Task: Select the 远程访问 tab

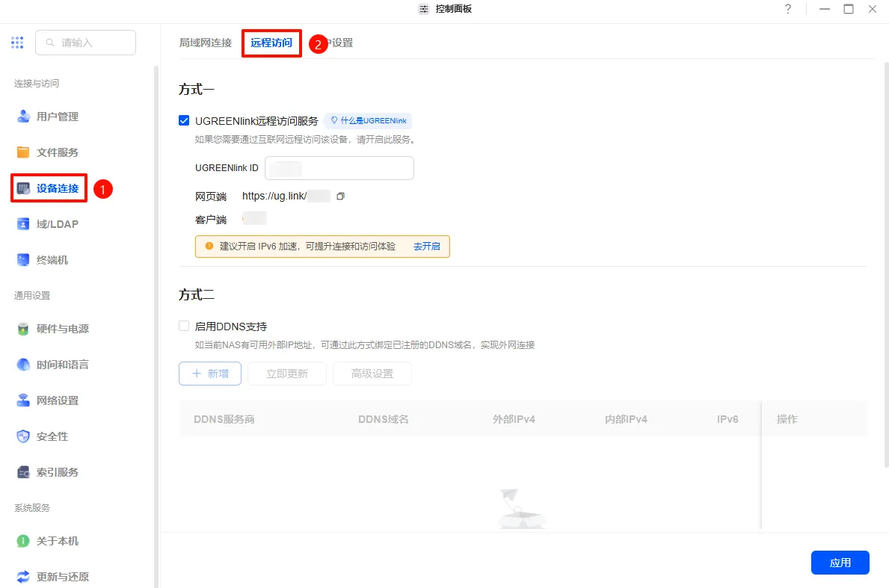Action: [271, 43]
